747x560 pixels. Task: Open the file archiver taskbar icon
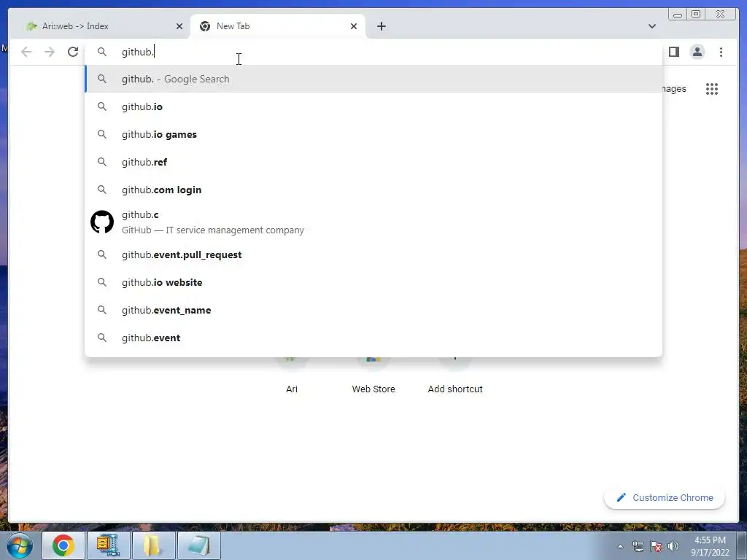pos(108,545)
